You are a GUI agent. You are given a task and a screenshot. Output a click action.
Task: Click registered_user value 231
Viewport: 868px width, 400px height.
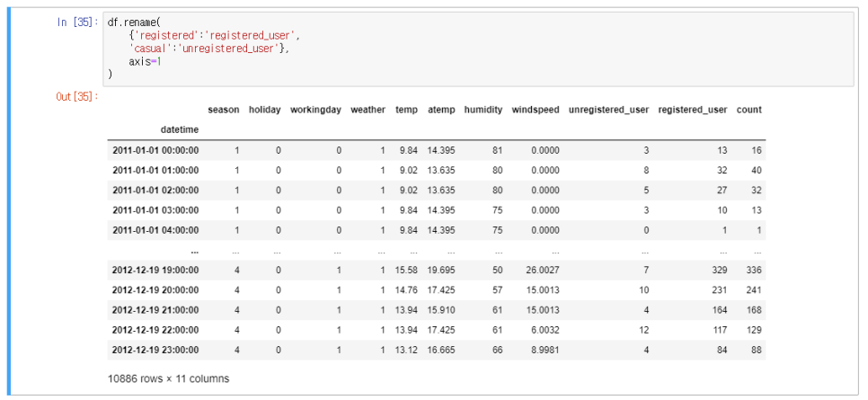tap(721, 289)
